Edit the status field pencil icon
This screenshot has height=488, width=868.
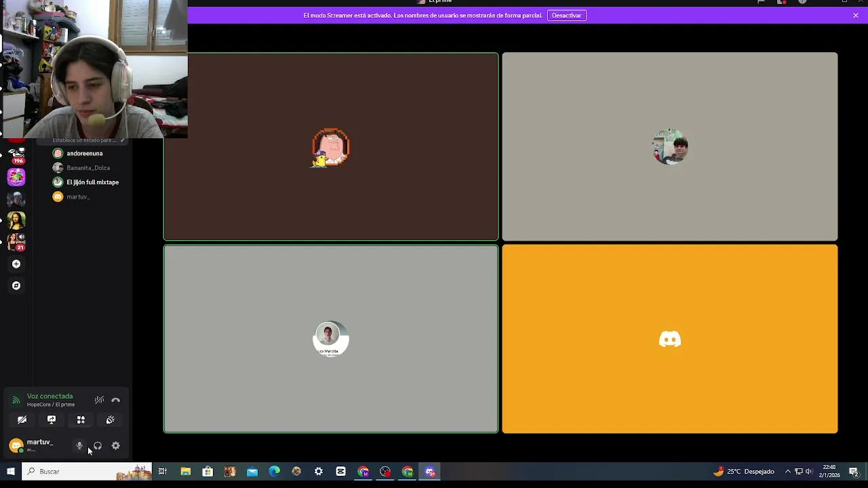tap(122, 140)
